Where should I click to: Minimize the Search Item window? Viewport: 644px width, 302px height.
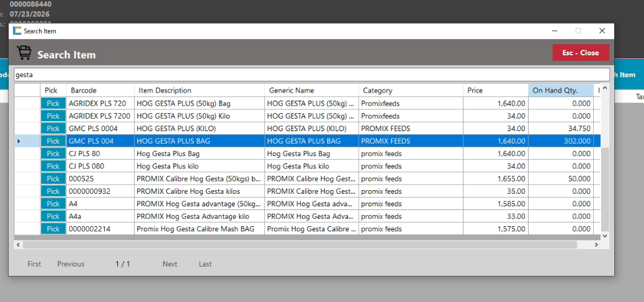555,31
